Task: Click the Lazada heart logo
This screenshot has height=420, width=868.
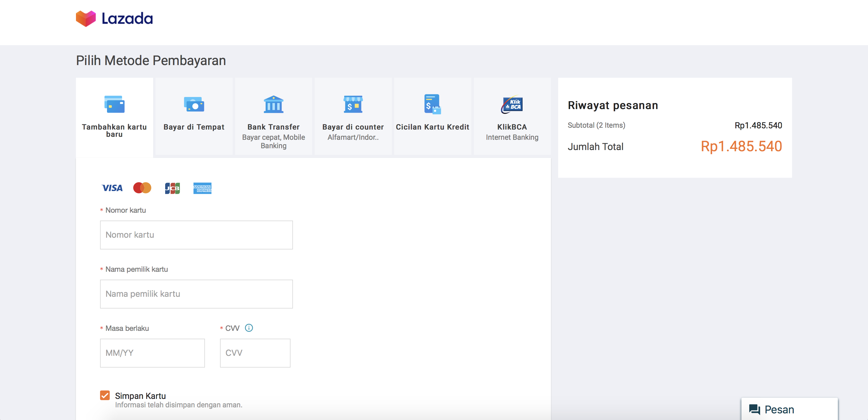Action: pos(86,18)
